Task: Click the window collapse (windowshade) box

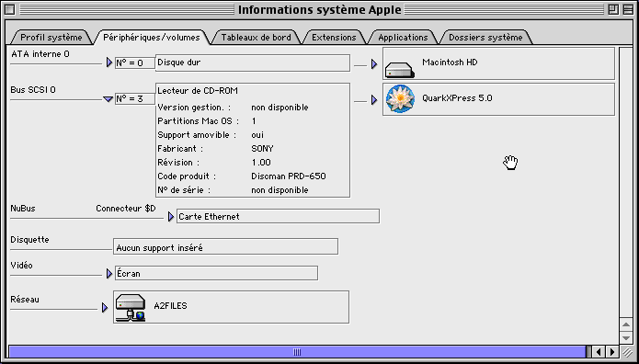Action: tap(627, 10)
